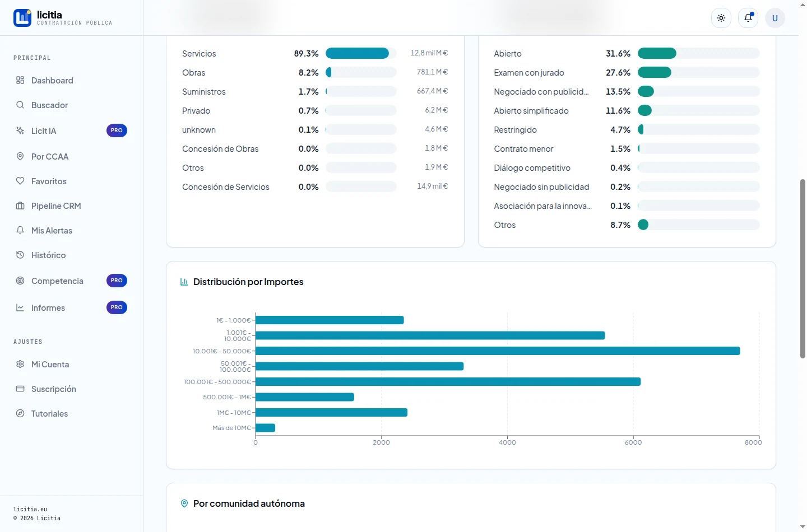The image size is (807, 532).
Task: Click the Negociado con publicidad row label
Action: click(x=541, y=92)
